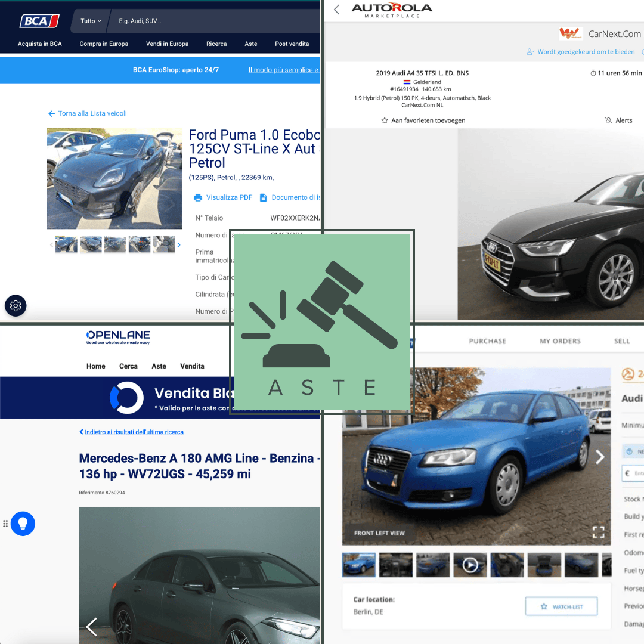644x644 pixels.
Task: Click the BCA search input field
Action: pos(215,21)
